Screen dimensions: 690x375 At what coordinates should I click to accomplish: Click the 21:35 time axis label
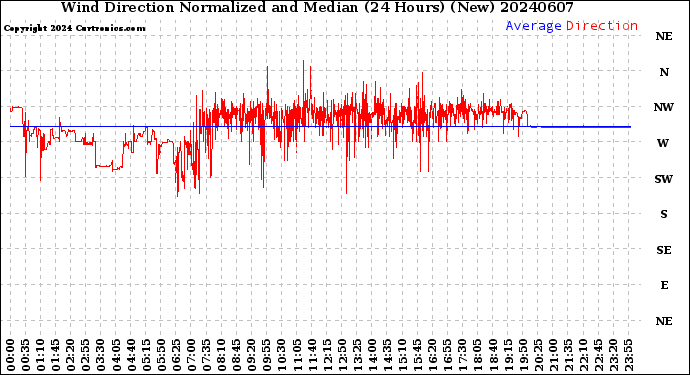click(568, 355)
